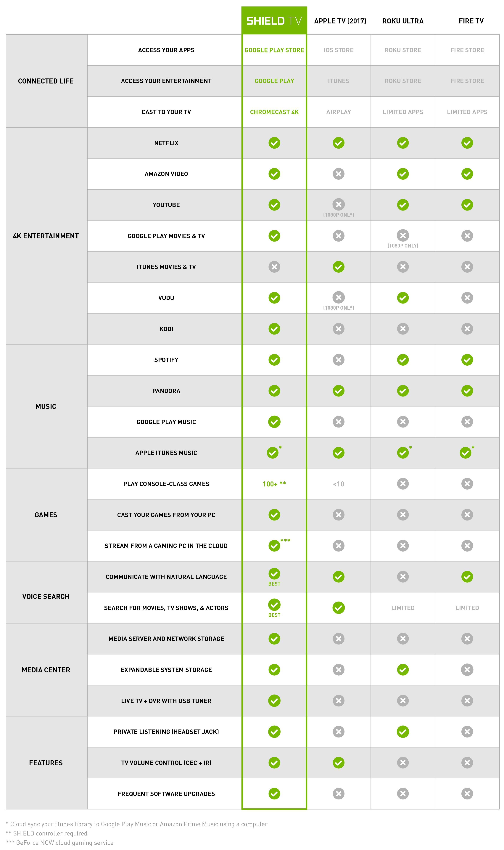
Task: Click Spotify checkmark under Roku Ultra
Action: 403,360
